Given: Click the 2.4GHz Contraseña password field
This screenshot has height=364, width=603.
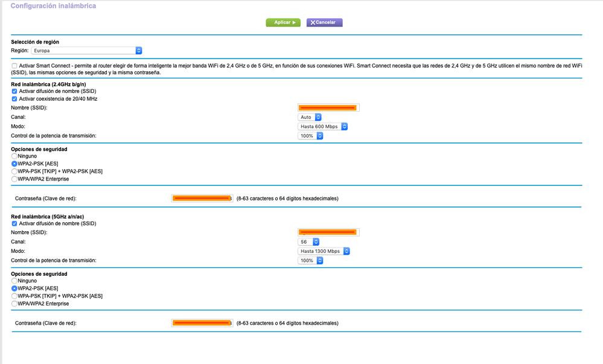Looking at the screenshot, I should pos(202,198).
